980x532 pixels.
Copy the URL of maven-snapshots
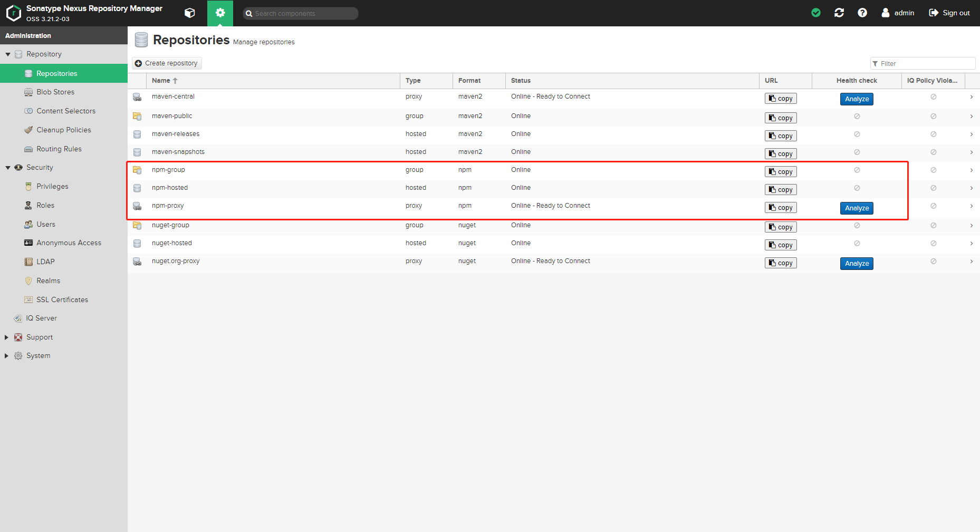(x=781, y=154)
